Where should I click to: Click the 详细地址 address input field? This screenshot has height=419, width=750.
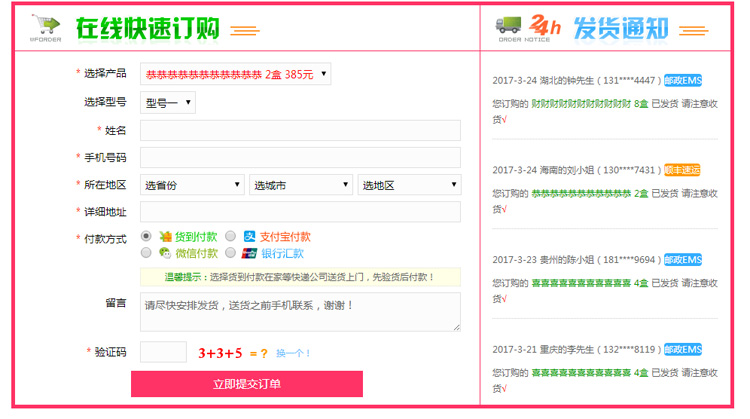coord(300,212)
